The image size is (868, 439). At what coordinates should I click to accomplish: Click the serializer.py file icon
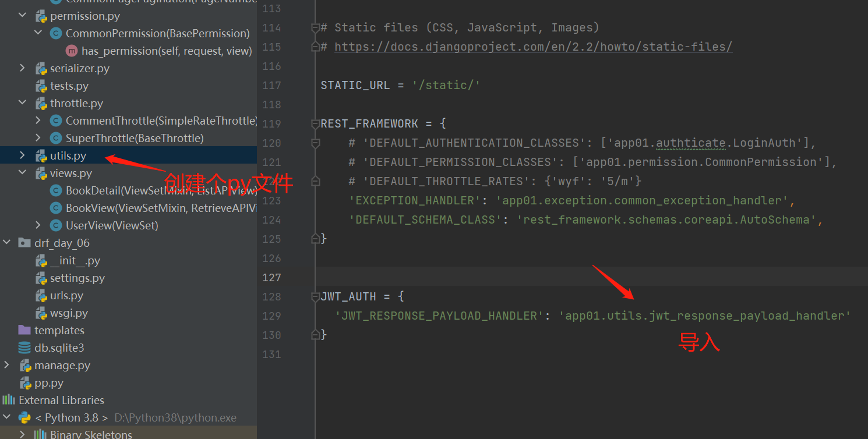[x=41, y=69]
